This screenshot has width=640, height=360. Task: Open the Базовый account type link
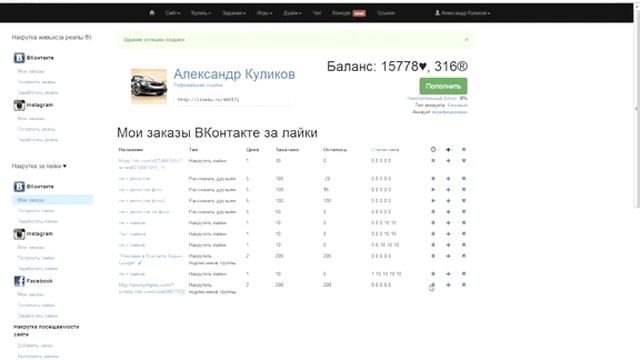point(457,105)
